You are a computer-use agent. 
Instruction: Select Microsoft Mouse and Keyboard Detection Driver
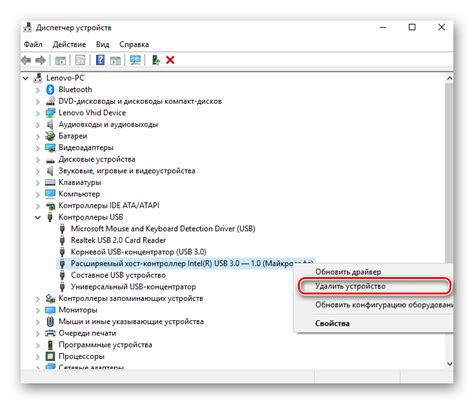point(163,229)
